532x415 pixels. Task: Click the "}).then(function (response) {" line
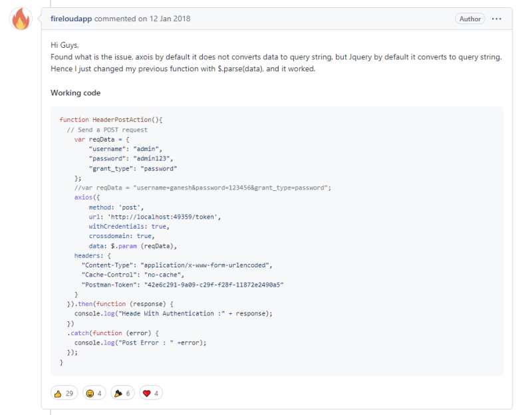click(120, 304)
